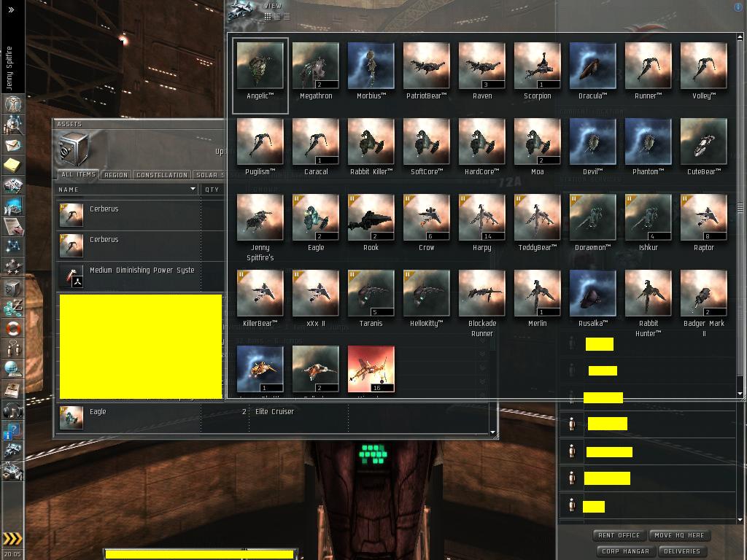
Task: Open the browser globe icon in sidebar
Action: point(13,369)
